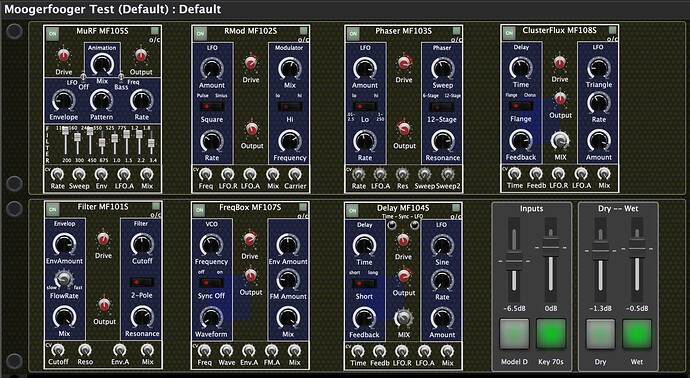The height and width of the screenshot is (378, 690).
Task: Click the Filter Cutoff knob
Action: [142, 244]
